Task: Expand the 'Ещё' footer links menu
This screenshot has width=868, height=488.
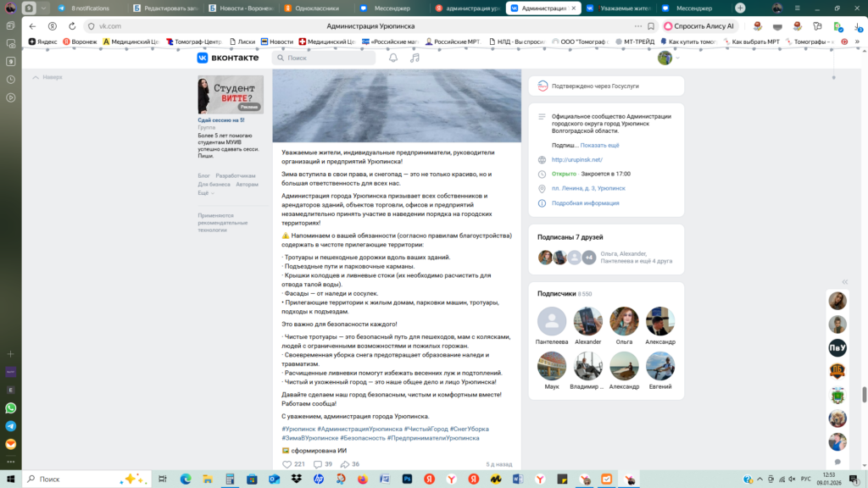Action: coord(203,193)
